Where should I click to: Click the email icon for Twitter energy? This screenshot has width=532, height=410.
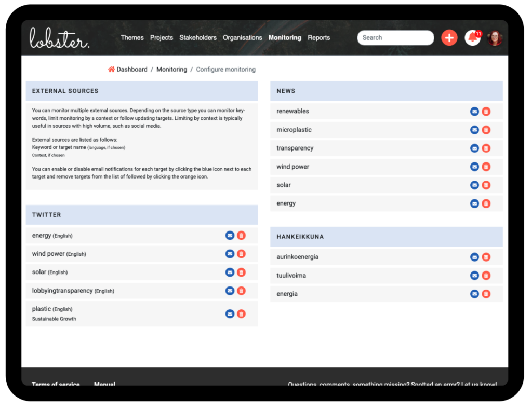230,236
